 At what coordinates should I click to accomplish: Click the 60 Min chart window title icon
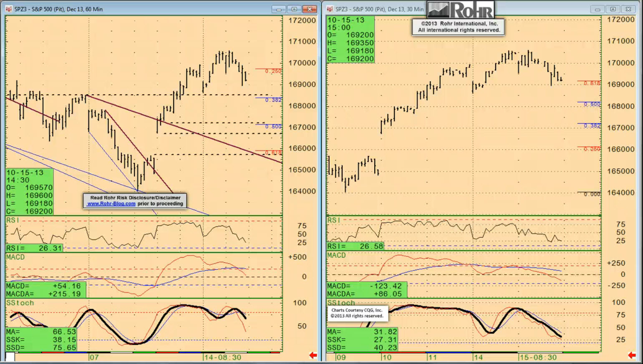pos(9,9)
